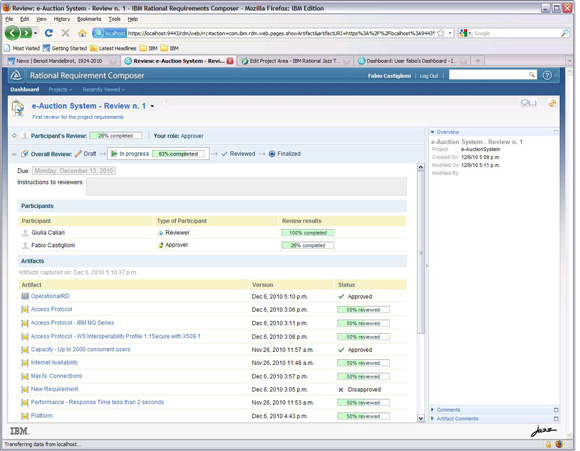Viewport: 580px width, 451px height.
Task: Click Giulia Caliari's 100% completed bar
Action: (308, 233)
